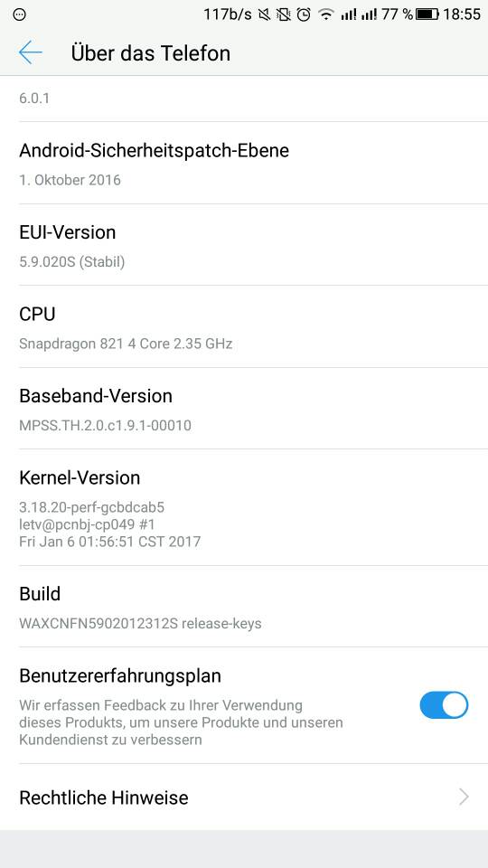Tap the first SIM signal bars icon

coord(349,14)
